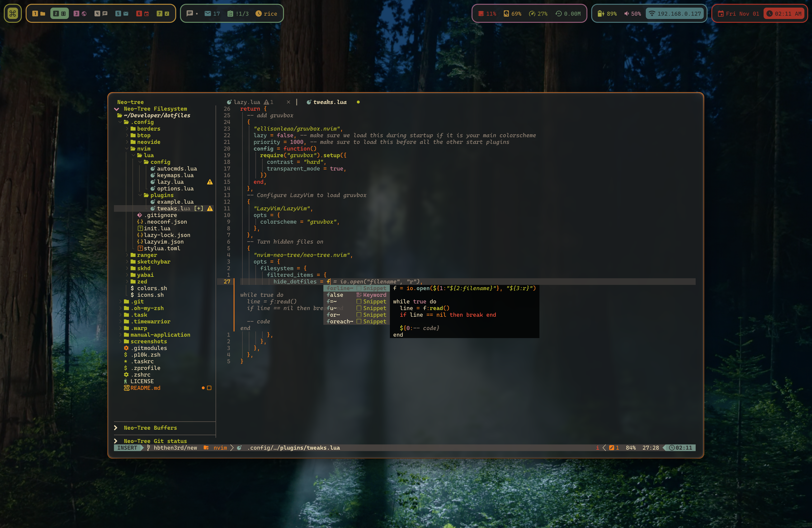Expand the Neo-Tree Buffers section
This screenshot has width=812, height=528.
116,428
